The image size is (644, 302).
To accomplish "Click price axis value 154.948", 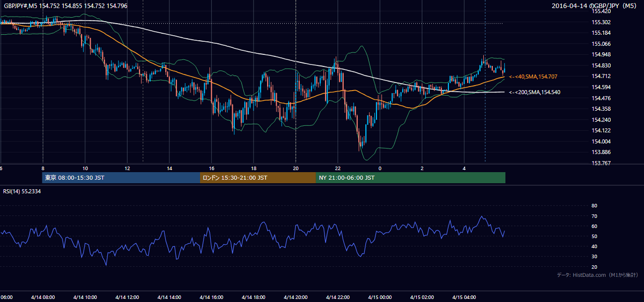I will point(601,54).
